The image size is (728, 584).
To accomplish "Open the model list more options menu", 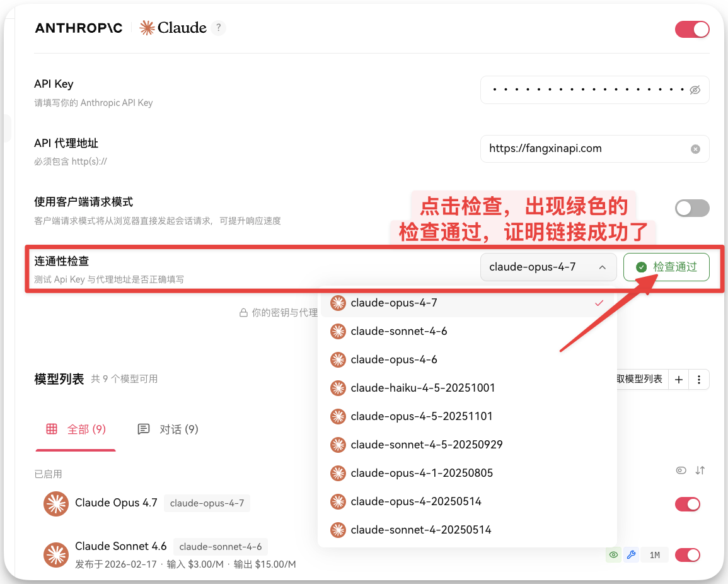I will click(x=699, y=380).
